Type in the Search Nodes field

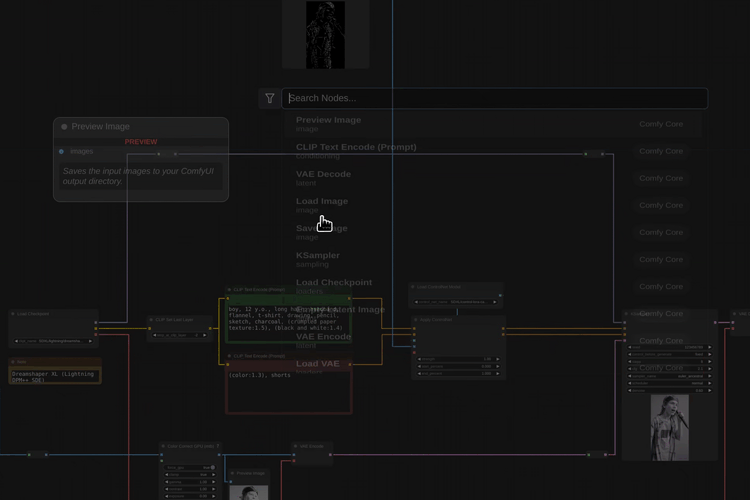click(494, 98)
